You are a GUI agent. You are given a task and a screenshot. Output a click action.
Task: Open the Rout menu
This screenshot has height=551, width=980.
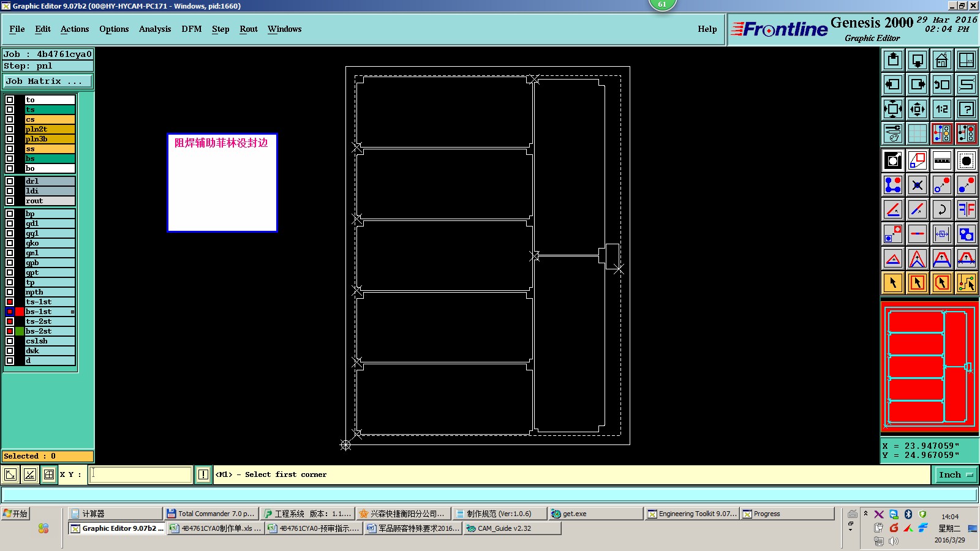249,29
